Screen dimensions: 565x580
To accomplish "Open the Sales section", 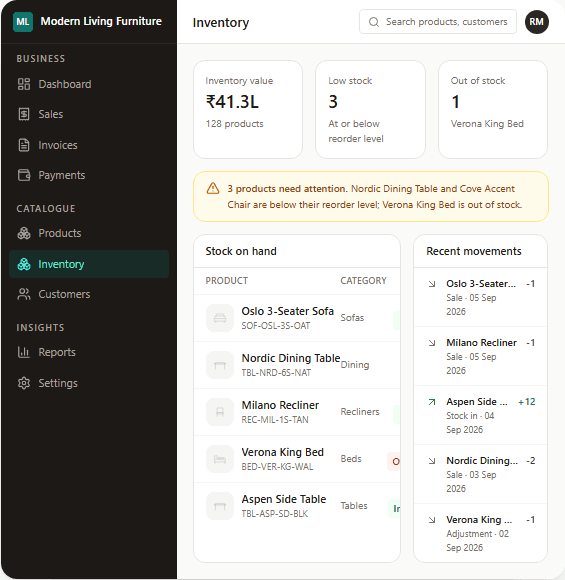I will [x=89, y=114].
